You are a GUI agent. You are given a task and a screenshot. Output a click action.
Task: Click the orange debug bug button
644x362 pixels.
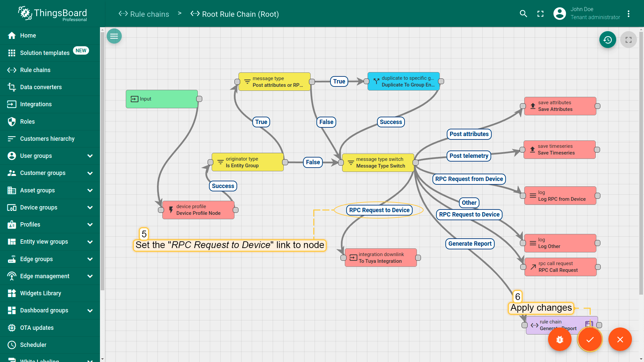point(559,340)
